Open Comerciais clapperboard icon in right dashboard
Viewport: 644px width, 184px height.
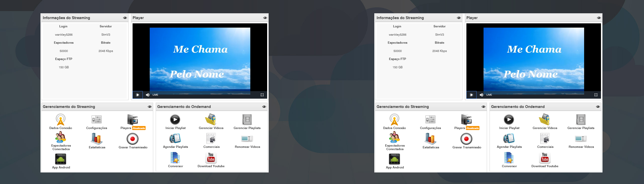(x=545, y=138)
